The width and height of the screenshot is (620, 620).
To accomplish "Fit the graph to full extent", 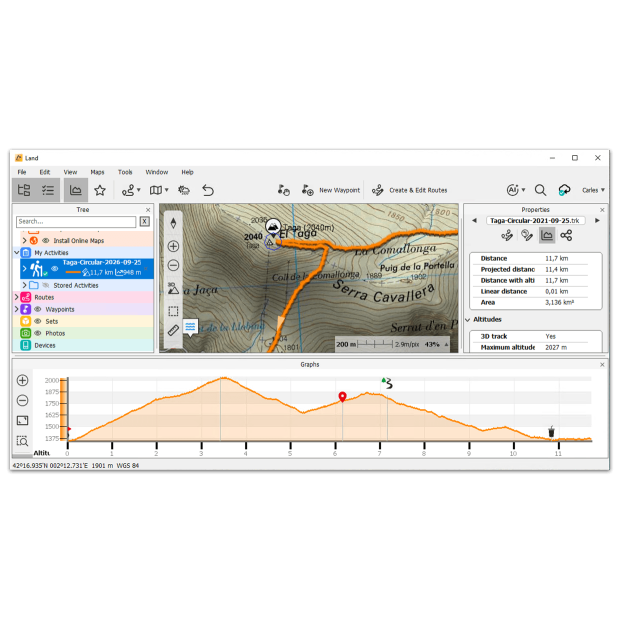I will coord(23,420).
